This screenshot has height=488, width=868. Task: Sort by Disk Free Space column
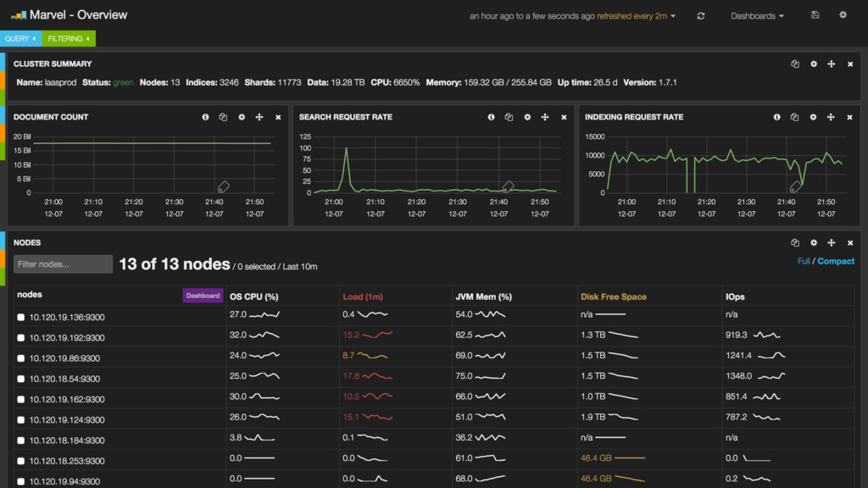(x=614, y=297)
